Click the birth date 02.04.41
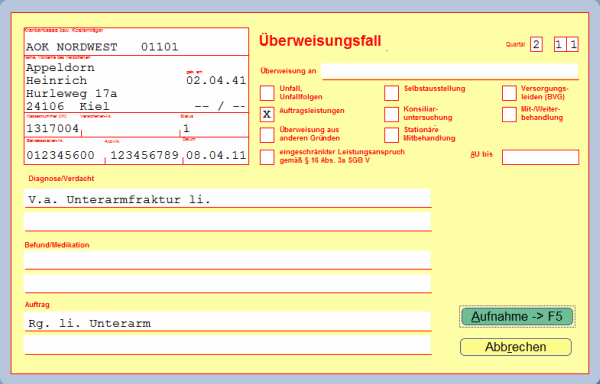Screen dimensions: 600x384 (216, 80)
